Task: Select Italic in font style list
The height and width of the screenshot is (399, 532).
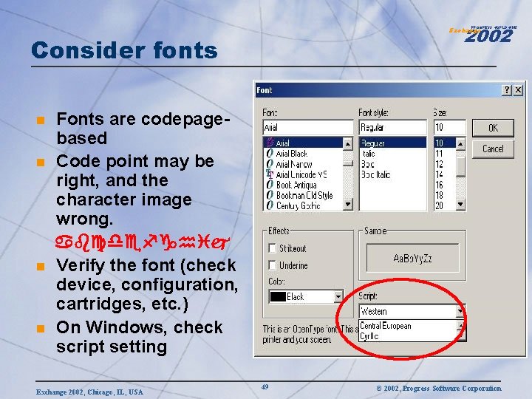Action: coord(392,154)
